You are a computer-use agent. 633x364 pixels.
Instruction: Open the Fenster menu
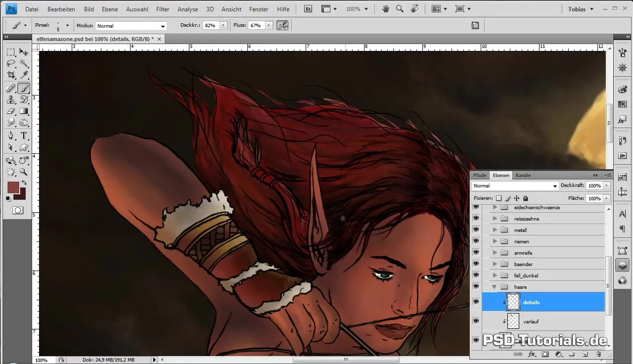coord(259,9)
